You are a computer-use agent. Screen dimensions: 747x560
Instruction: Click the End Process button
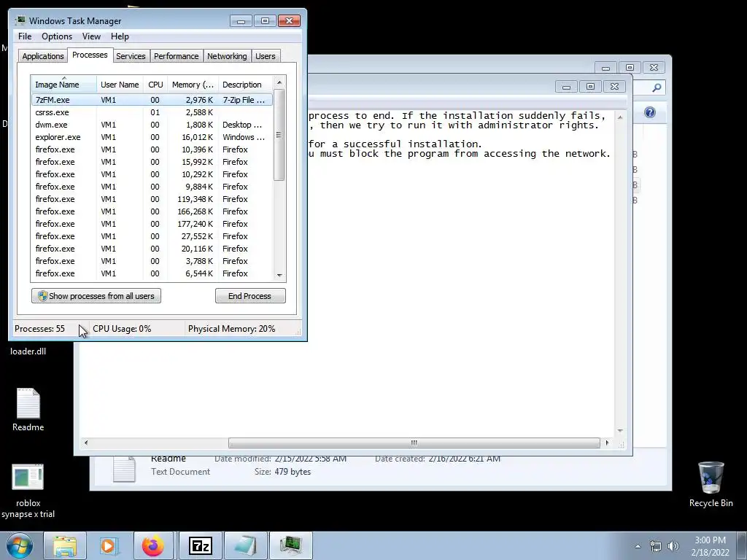point(250,296)
